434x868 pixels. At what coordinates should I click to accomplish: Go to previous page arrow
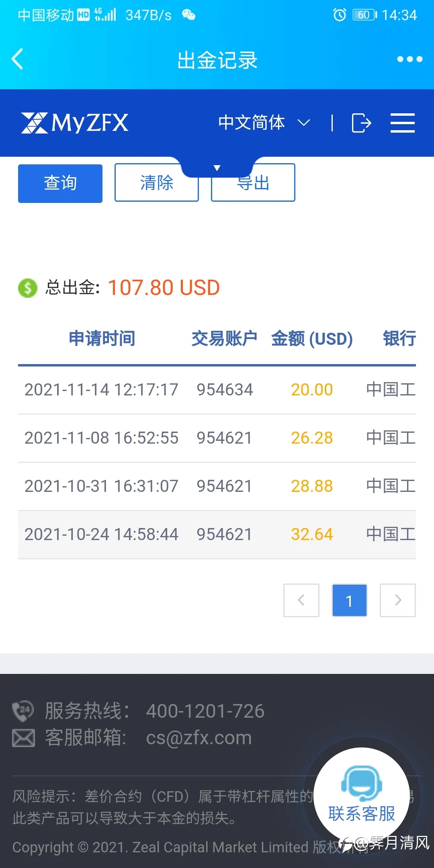tap(301, 600)
